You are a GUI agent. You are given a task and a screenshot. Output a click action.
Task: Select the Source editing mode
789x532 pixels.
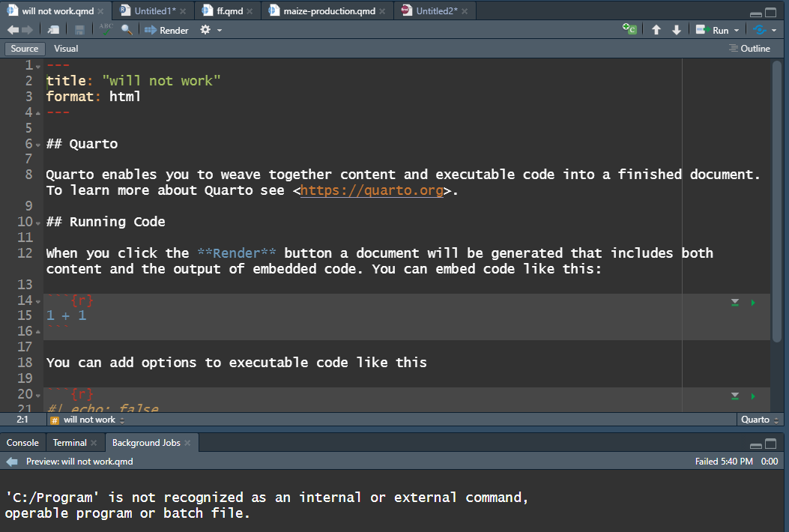pos(24,48)
